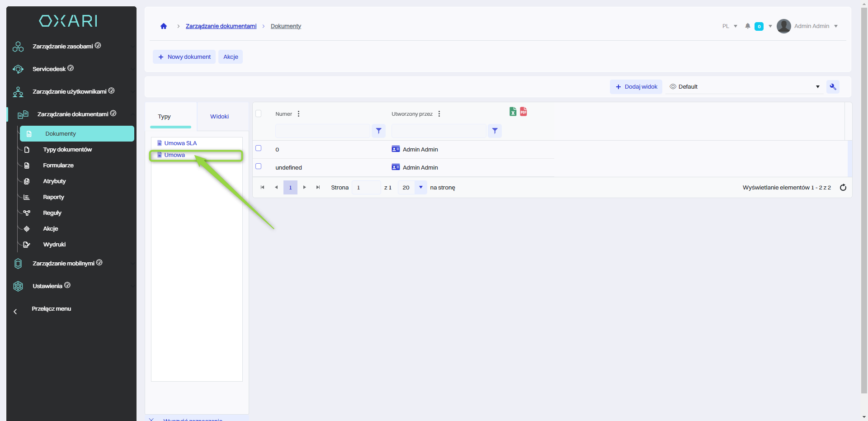Click the notification bell icon

tap(748, 26)
